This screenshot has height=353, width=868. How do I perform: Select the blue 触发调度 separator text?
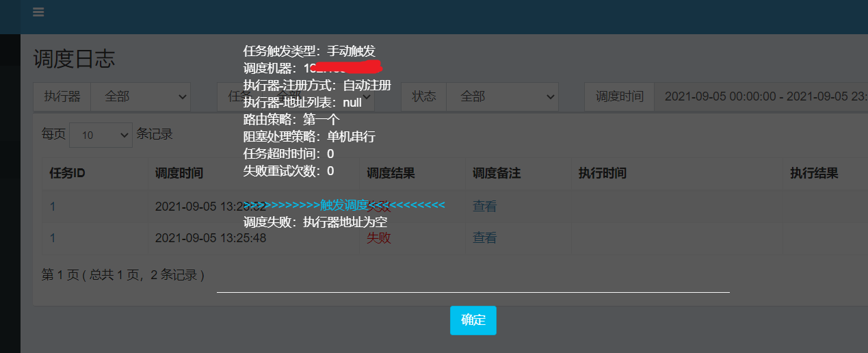coord(345,205)
